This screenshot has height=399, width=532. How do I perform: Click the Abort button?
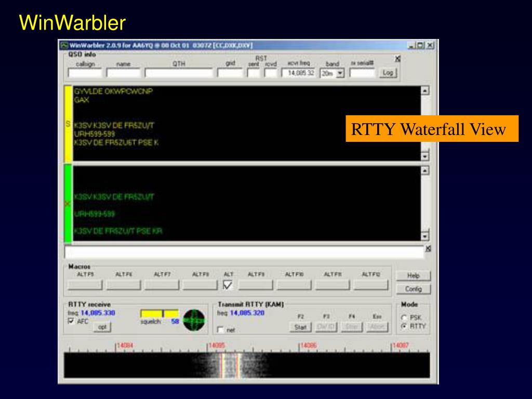click(x=377, y=327)
